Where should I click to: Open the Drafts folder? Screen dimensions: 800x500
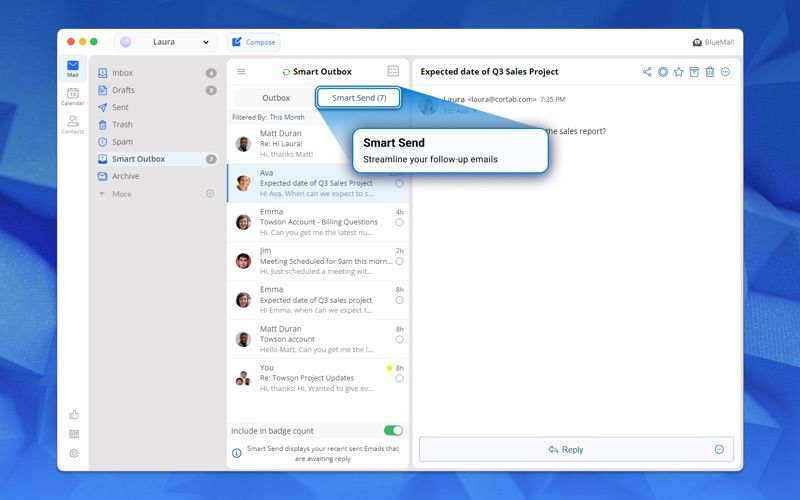(157, 90)
